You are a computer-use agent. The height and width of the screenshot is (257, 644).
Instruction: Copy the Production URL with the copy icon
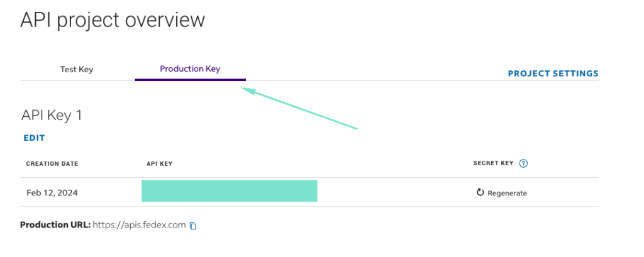click(193, 226)
